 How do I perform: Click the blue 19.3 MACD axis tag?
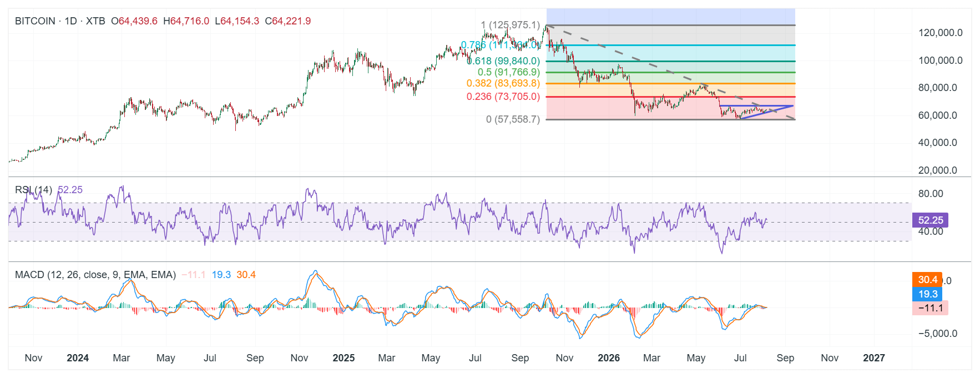[x=927, y=294]
